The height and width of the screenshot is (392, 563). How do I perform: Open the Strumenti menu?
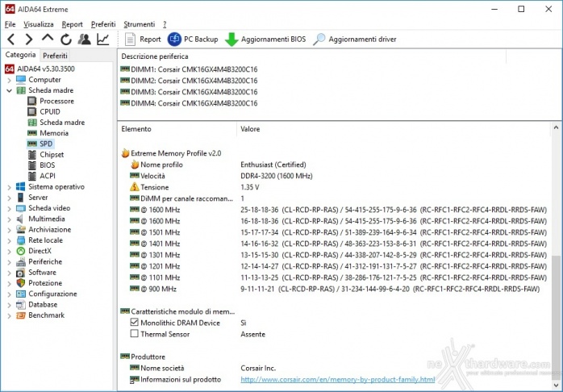click(140, 24)
